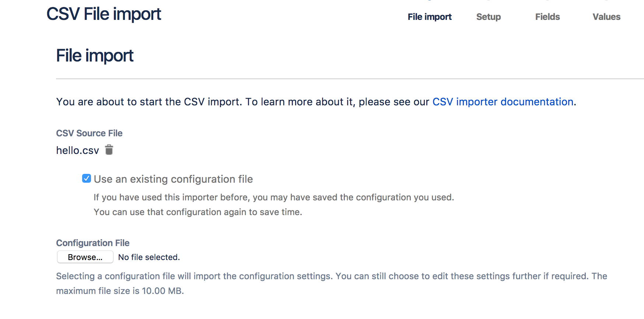Click the 'If you have used this importer before' hint
This screenshot has width=644, height=319.
[x=274, y=197]
